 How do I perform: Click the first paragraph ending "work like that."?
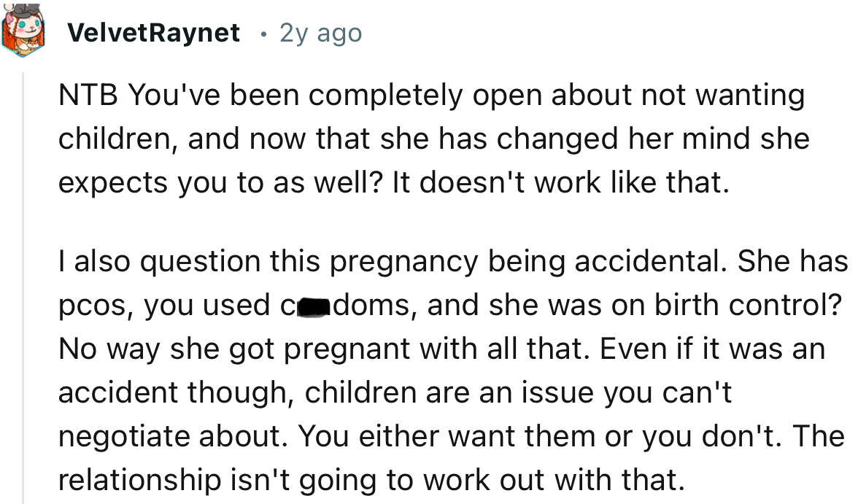pyautogui.click(x=434, y=139)
